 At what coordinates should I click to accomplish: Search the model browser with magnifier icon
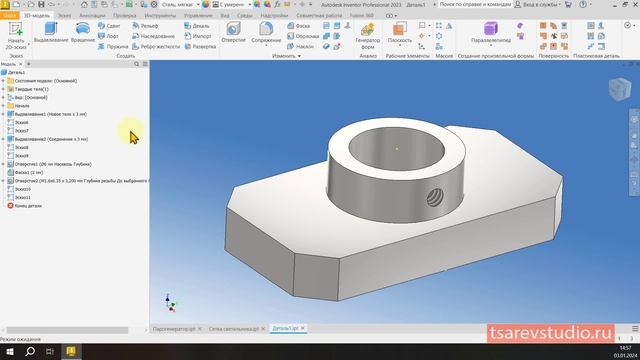(137, 64)
